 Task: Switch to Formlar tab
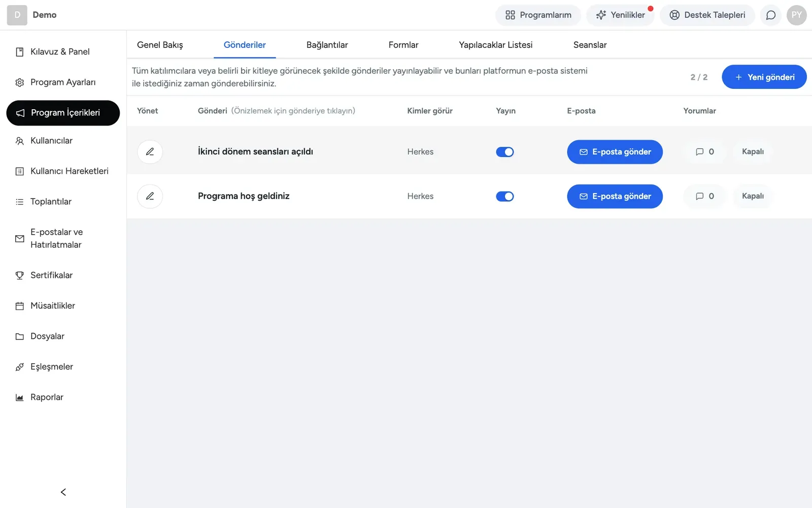tap(403, 45)
